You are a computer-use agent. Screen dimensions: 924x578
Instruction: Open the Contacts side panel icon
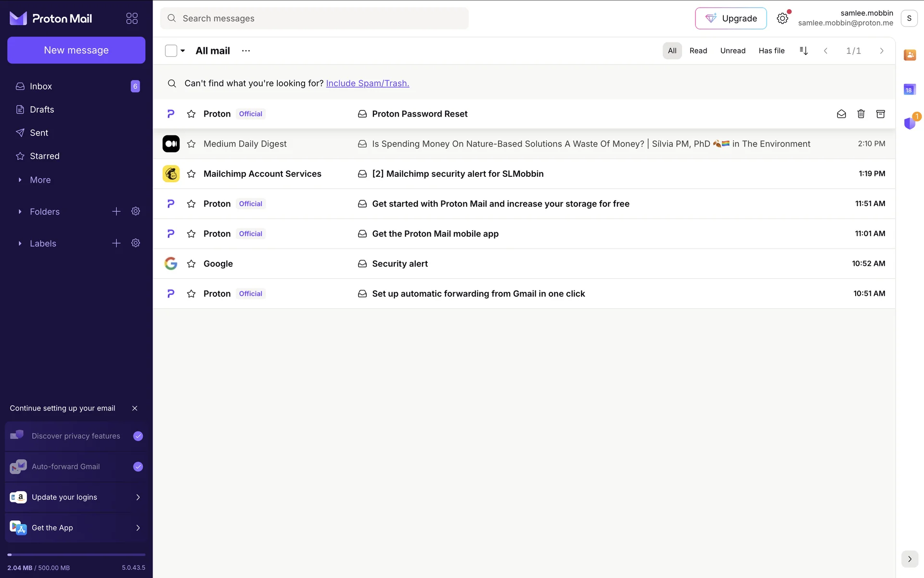pos(910,55)
